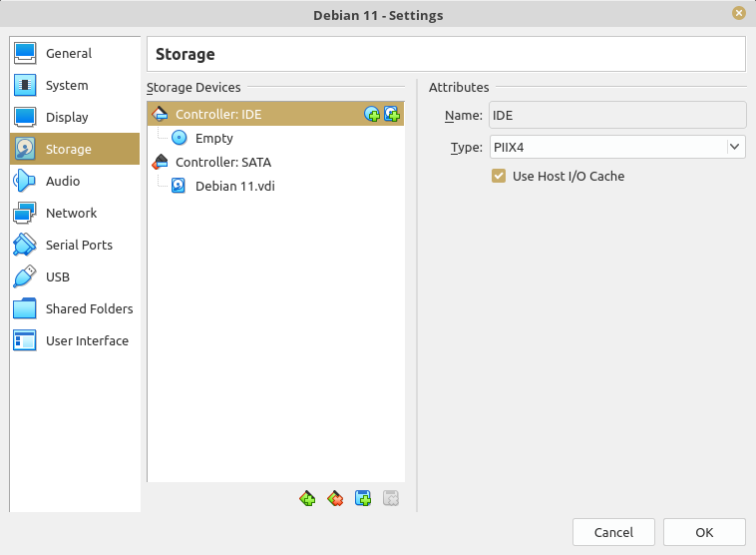This screenshot has height=555, width=756.
Task: Add hard disk to IDE controller
Action: pos(392,115)
